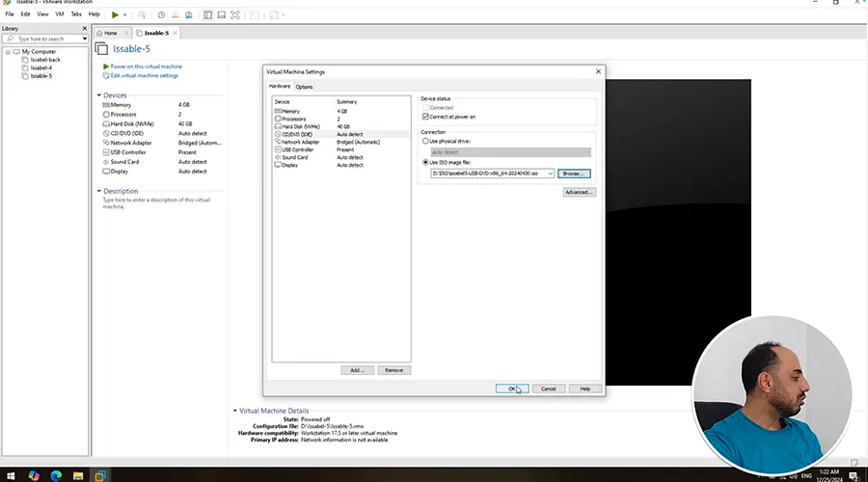Viewport: 868px width, 482px height.
Task: Select Use ISO image file radio button
Action: tap(425, 162)
